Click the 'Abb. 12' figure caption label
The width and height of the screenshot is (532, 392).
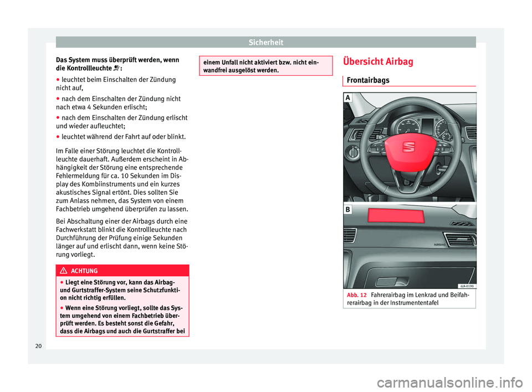pos(356,295)
